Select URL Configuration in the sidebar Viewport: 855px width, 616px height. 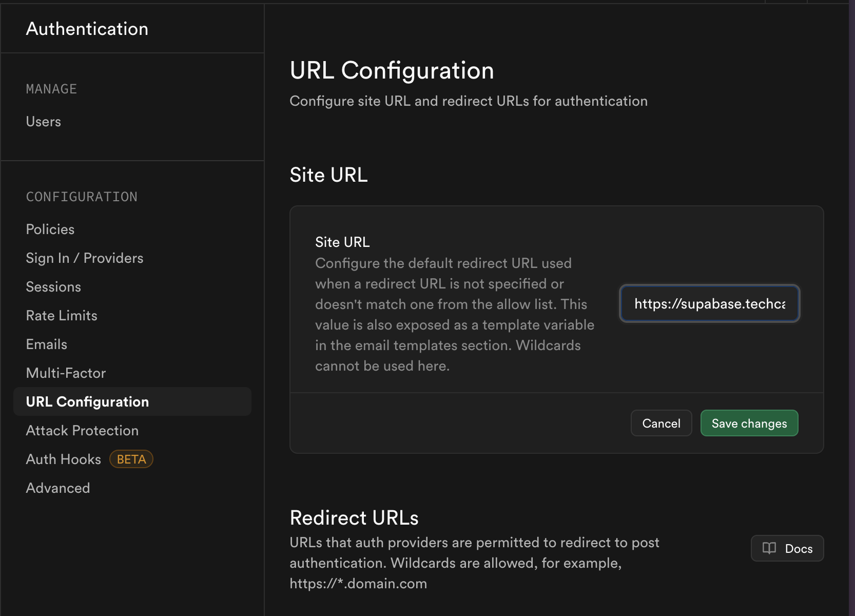pyautogui.click(x=87, y=401)
